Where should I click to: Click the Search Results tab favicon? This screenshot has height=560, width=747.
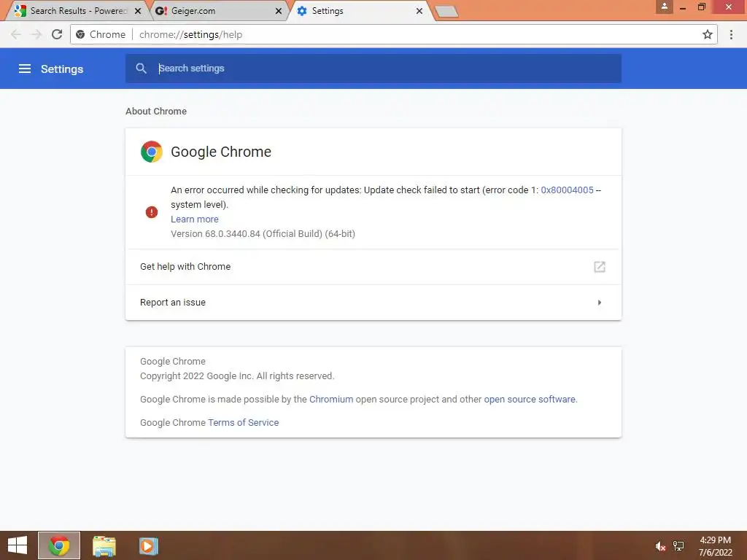[20, 11]
